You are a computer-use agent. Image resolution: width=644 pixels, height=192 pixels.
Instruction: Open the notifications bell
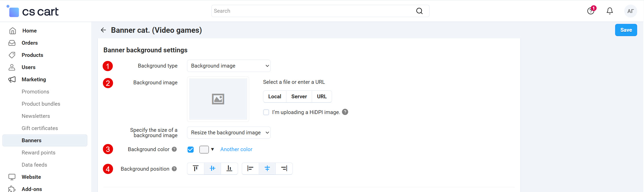click(610, 11)
